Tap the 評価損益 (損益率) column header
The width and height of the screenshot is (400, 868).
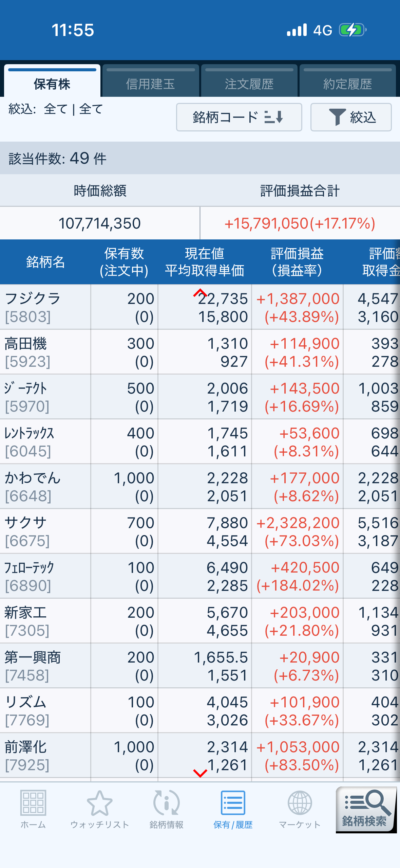pyautogui.click(x=297, y=262)
